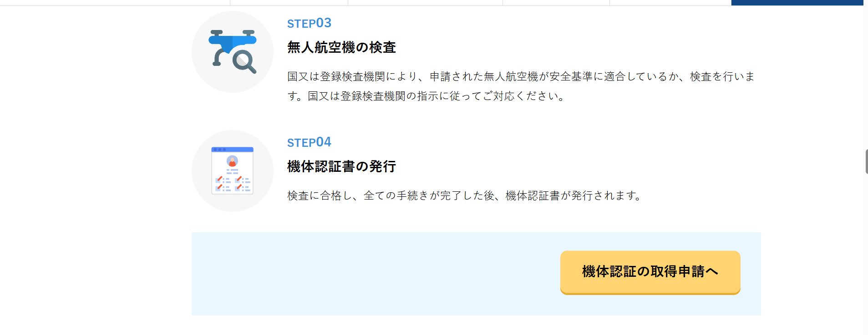Click the person avatar in the certificate illustration
This screenshot has height=335, width=868.
coord(232,161)
